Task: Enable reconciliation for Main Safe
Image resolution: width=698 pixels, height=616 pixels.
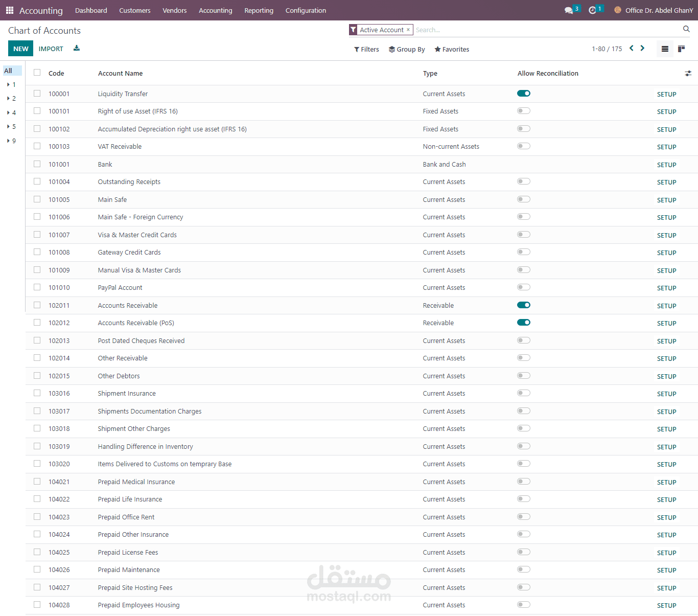Action: coord(524,199)
